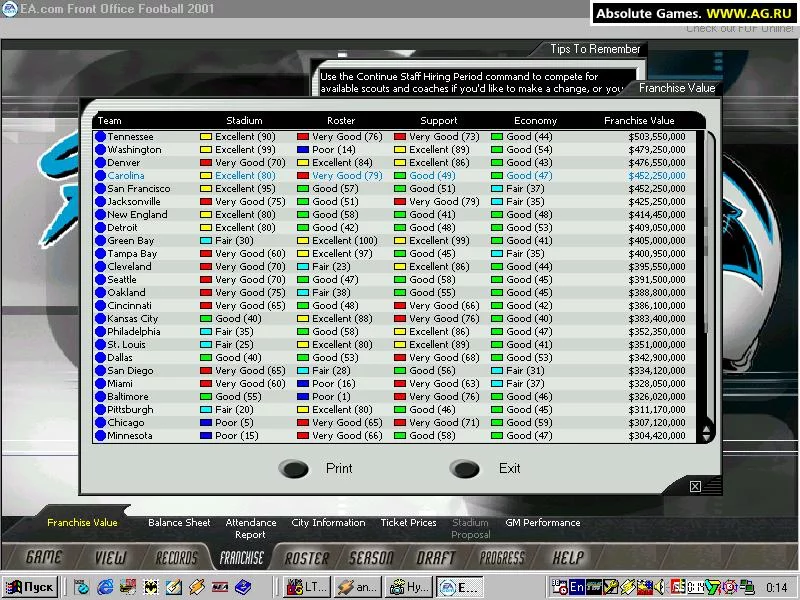
Task: Click the red stadium swatch in Denver row
Action: point(206,163)
